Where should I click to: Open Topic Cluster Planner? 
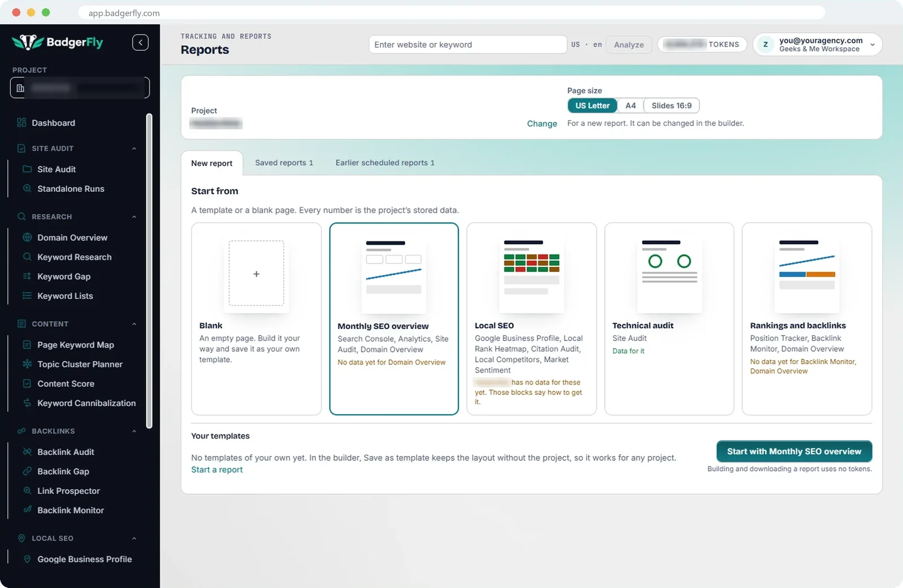[80, 364]
